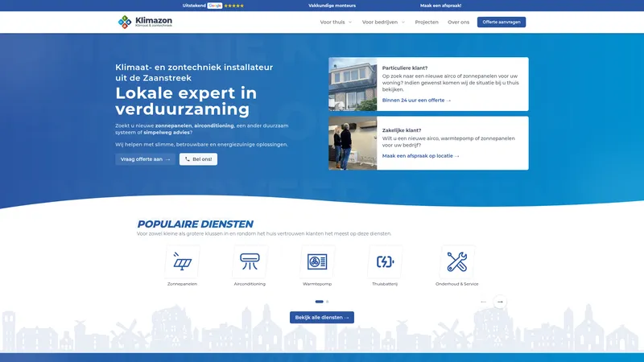Open the Particuliere klant house photo

[x=353, y=84]
